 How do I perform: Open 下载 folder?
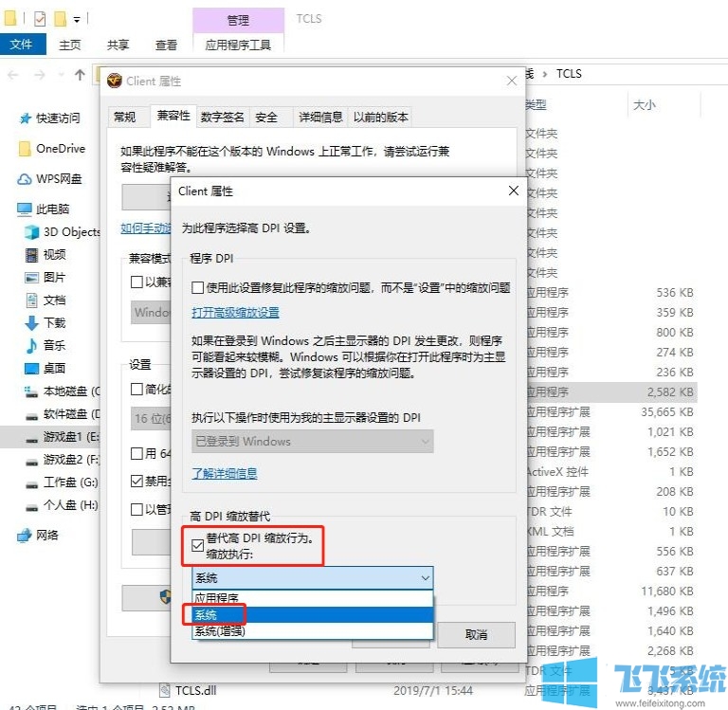(45, 322)
